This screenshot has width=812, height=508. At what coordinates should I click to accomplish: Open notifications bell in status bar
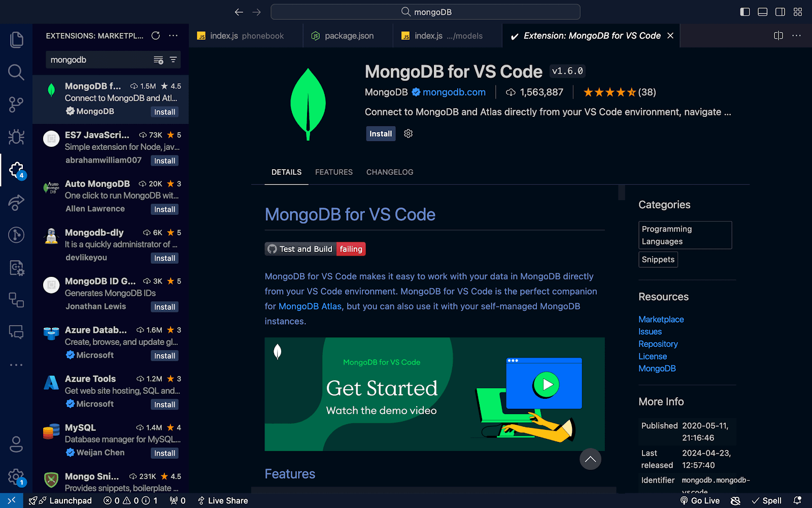coord(797,500)
